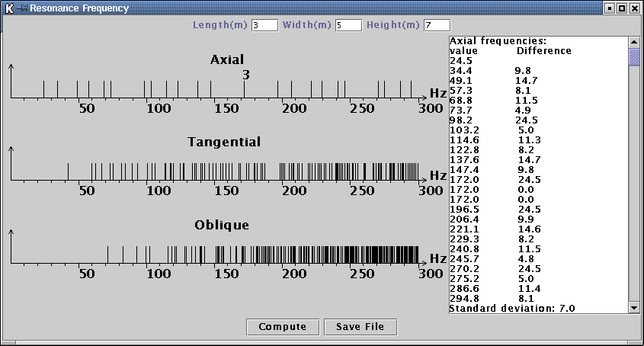This screenshot has width=644, height=346.
Task: Close the Resonance Frequency window
Action: tap(635, 8)
